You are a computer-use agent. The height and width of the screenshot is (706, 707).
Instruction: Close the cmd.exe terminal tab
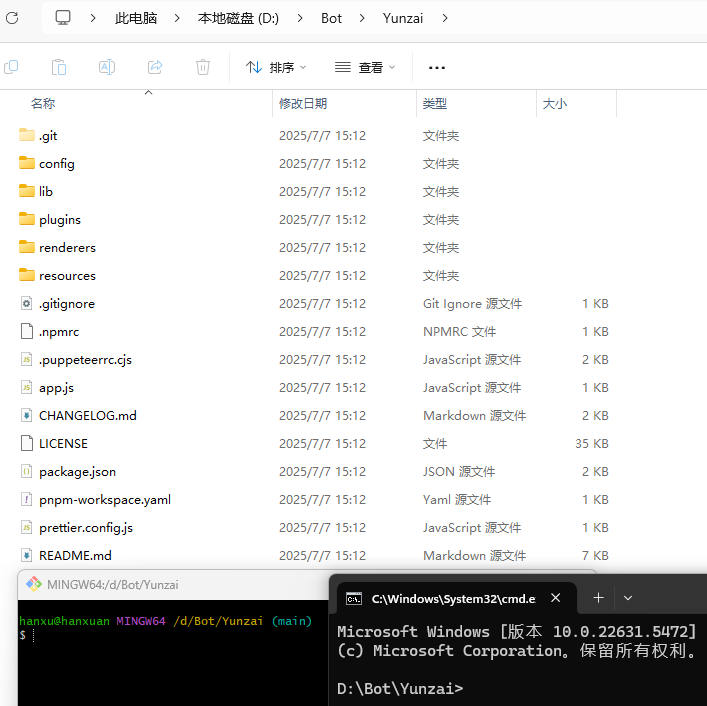[x=556, y=598]
